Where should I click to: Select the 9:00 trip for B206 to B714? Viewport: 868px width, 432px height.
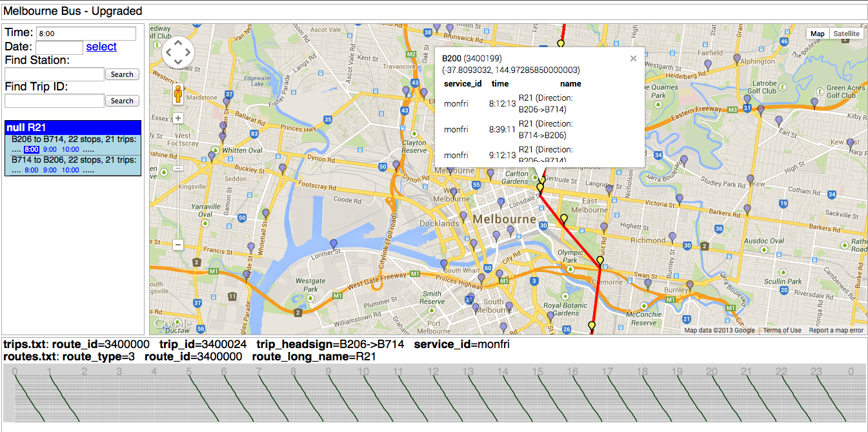pos(50,149)
